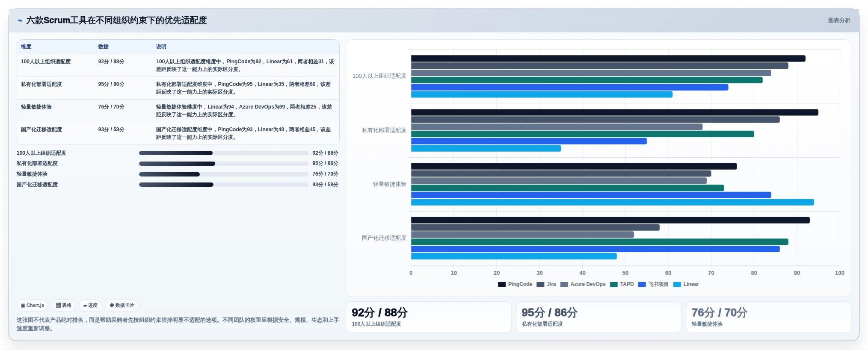Select the 100人以上组织适配度 table row label
Viewport: 868px width, 350px height.
(x=46, y=62)
